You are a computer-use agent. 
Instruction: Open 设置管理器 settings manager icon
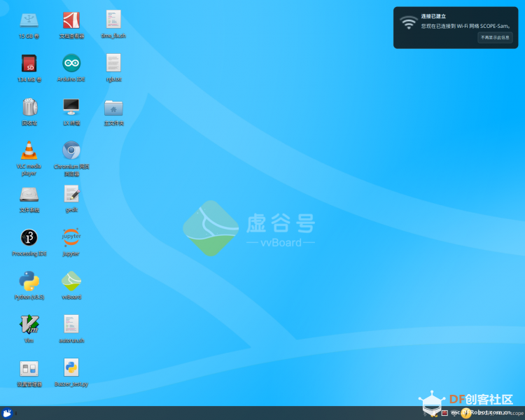point(29,368)
